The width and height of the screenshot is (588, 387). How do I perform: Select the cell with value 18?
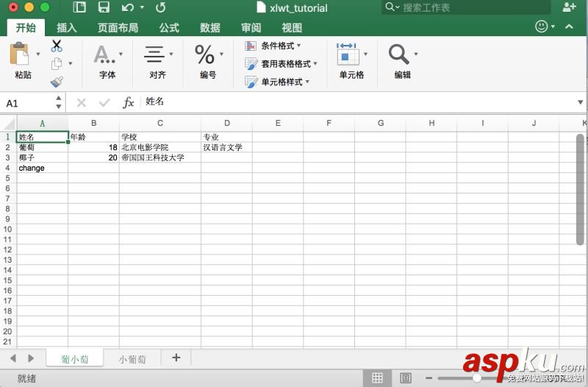tap(94, 147)
